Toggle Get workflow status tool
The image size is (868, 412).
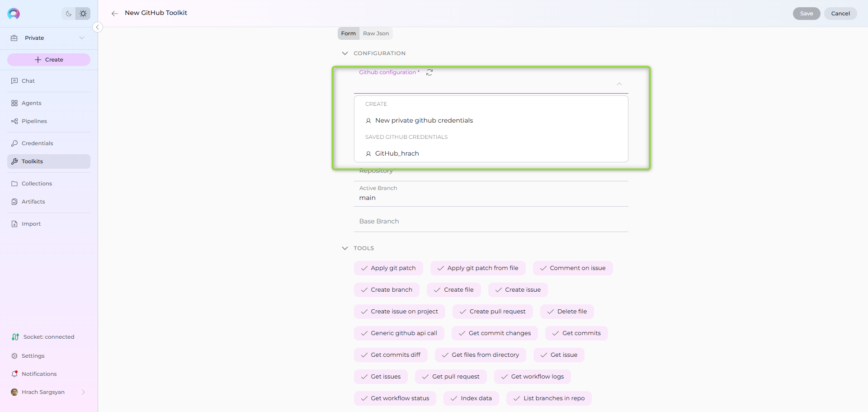395,398
